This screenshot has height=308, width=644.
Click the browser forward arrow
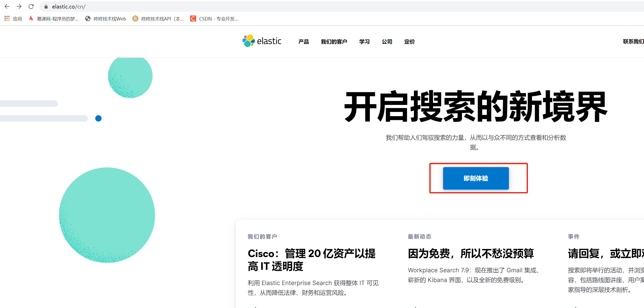tap(19, 6)
